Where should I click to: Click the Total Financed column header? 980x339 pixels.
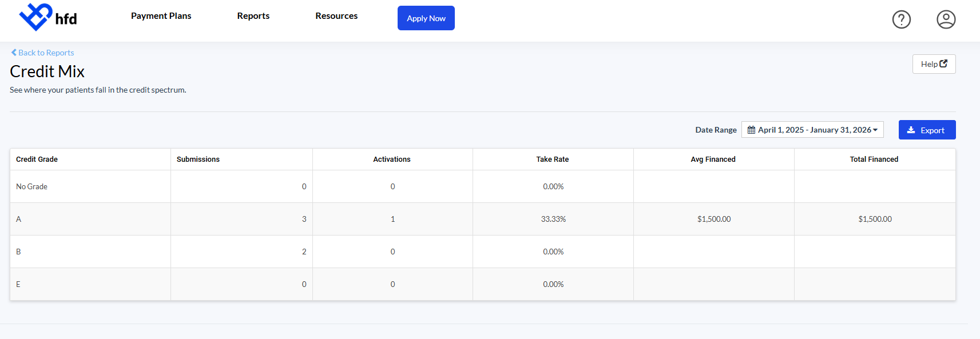[x=874, y=159]
